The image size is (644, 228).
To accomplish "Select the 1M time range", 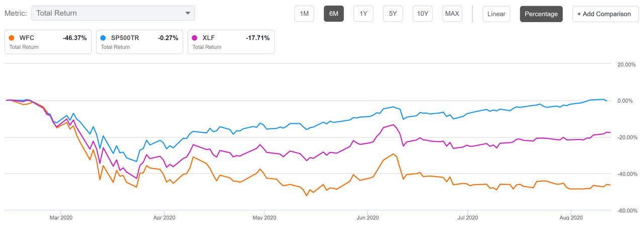I will [x=304, y=14].
